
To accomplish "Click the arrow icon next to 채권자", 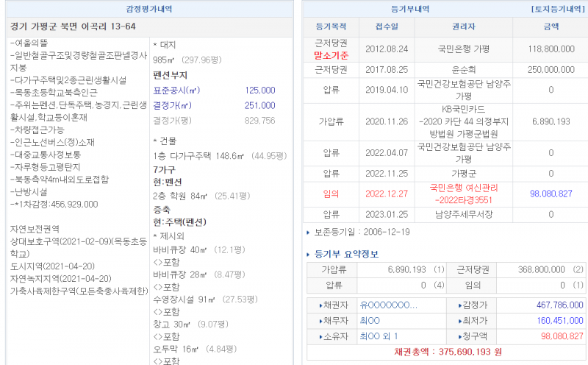I will click(320, 305).
